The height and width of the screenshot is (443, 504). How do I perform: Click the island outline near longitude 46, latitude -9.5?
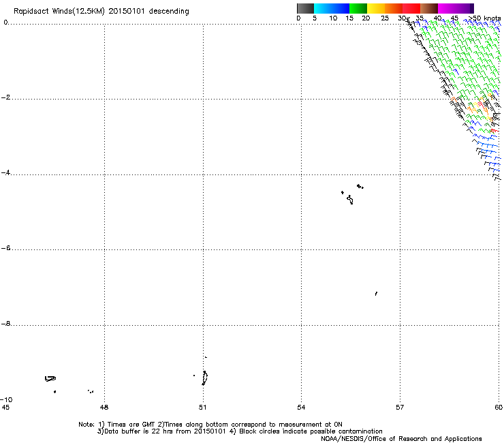(50, 379)
